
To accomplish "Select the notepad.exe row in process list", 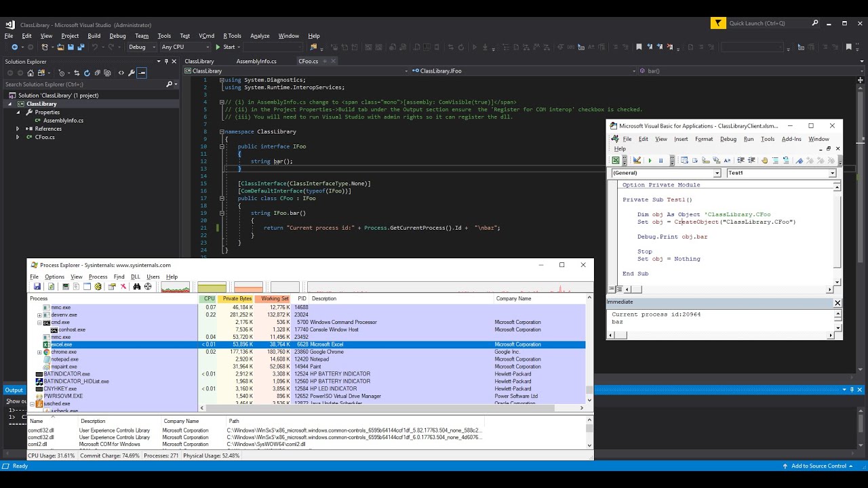I will click(x=307, y=359).
